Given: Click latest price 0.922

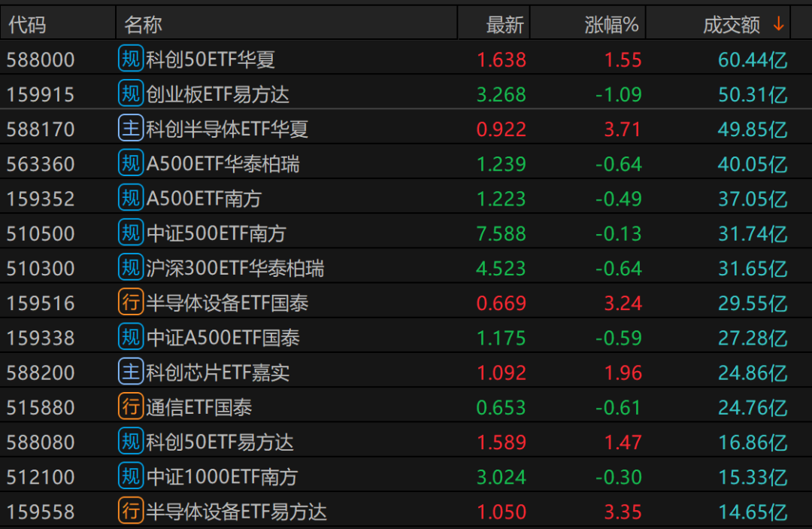Looking at the screenshot, I should (x=501, y=129).
